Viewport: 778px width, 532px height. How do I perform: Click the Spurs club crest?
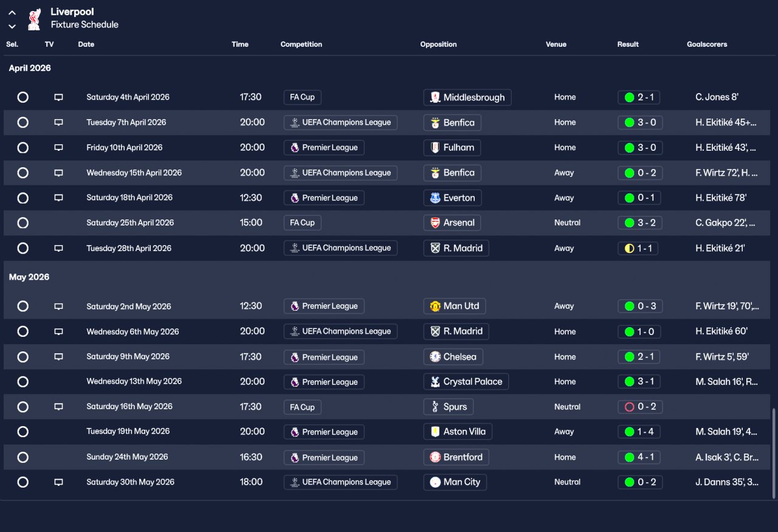point(435,407)
